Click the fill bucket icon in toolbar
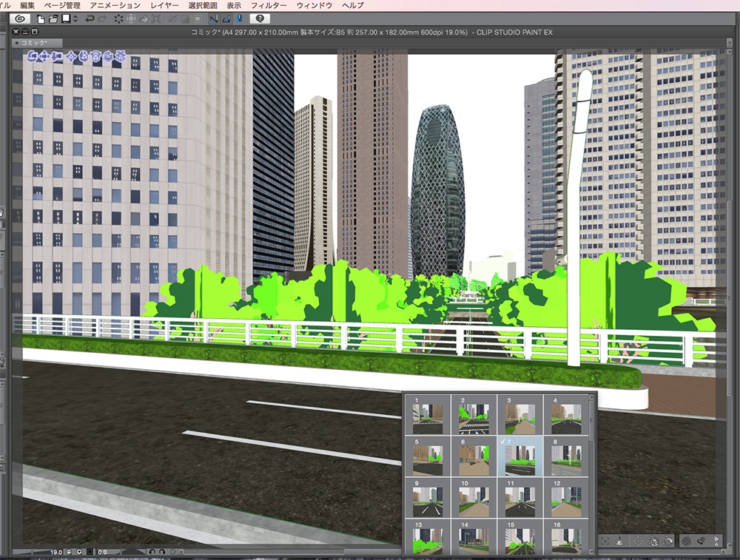Screen dimensions: 740x560 click(x=144, y=19)
